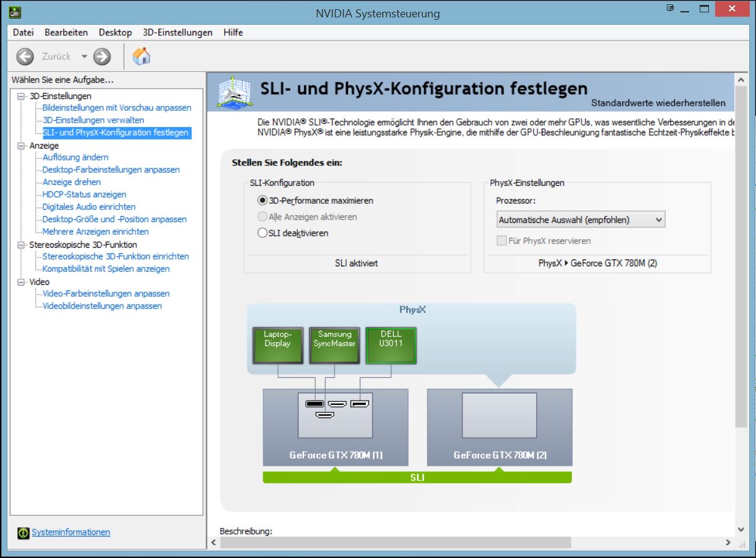Image resolution: width=756 pixels, height=558 pixels.
Task: Open the Datei menu
Action: [x=24, y=32]
